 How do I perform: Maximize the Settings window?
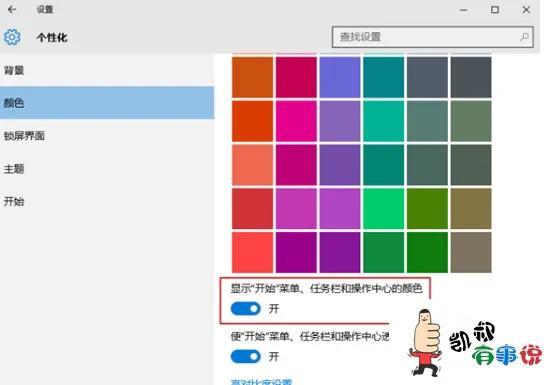[495, 10]
